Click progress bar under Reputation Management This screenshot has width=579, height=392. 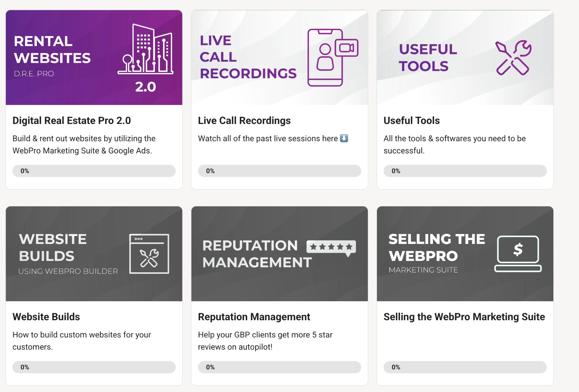pos(280,367)
